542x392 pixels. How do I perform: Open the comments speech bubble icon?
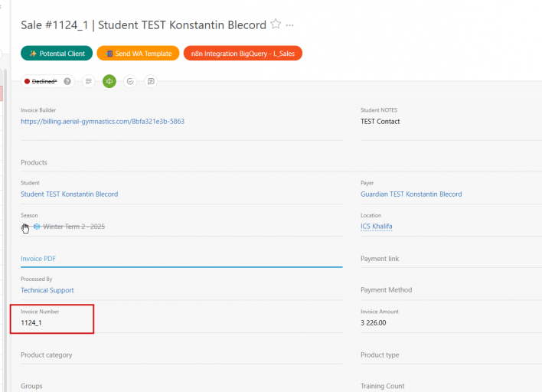(151, 81)
